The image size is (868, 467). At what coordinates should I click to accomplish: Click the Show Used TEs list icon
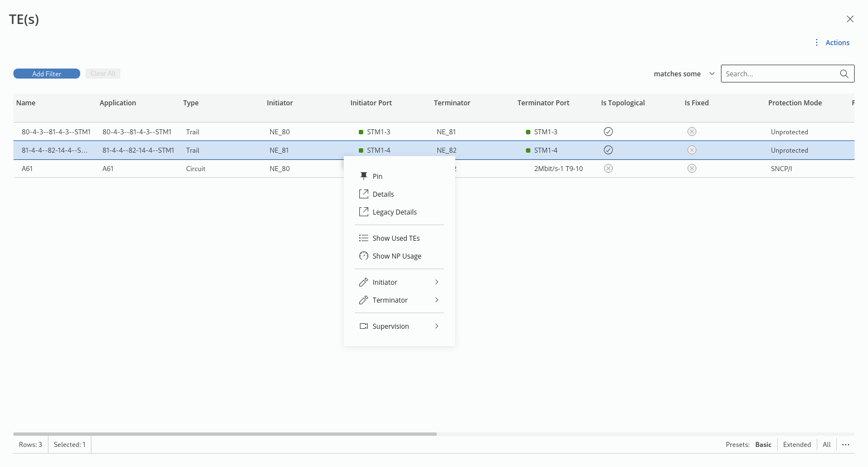click(x=364, y=238)
